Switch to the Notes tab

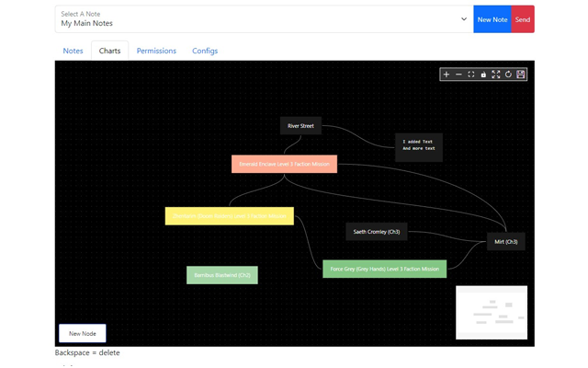[x=73, y=51]
